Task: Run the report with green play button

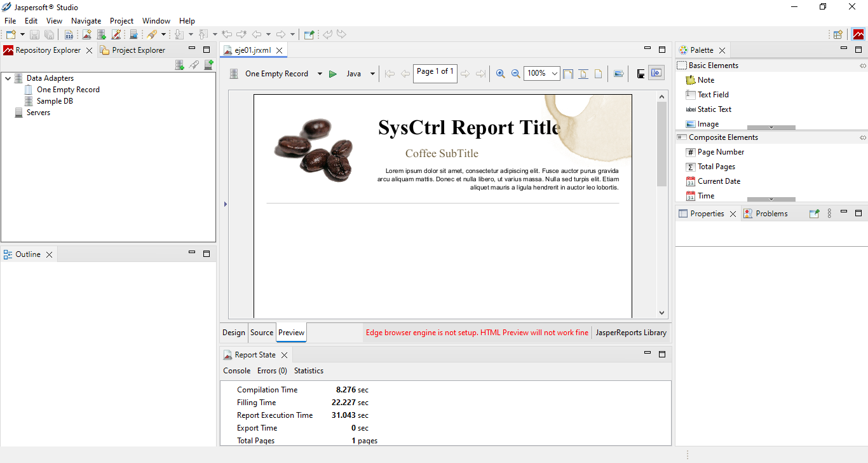Action: pos(332,74)
